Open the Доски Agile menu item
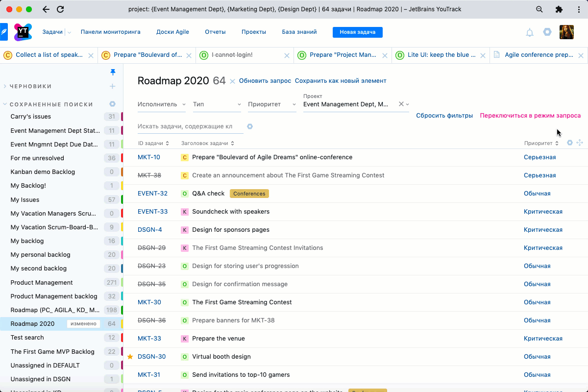This screenshot has height=392, width=588. tap(172, 31)
